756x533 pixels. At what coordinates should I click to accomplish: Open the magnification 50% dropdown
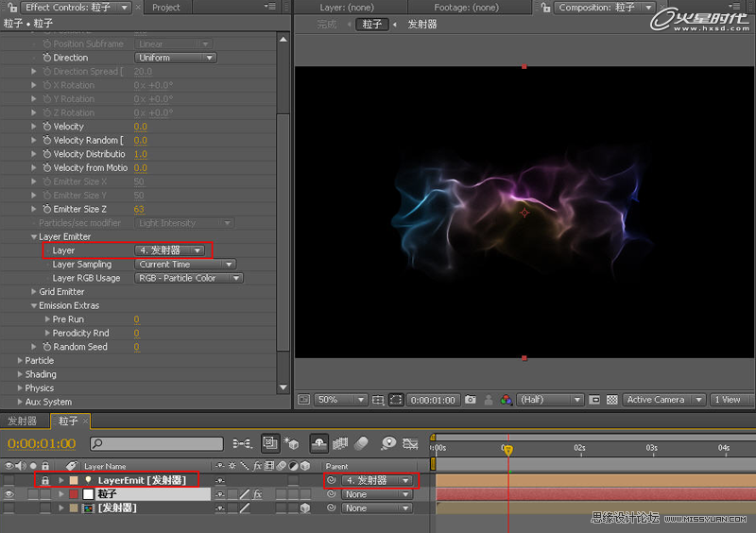click(340, 400)
